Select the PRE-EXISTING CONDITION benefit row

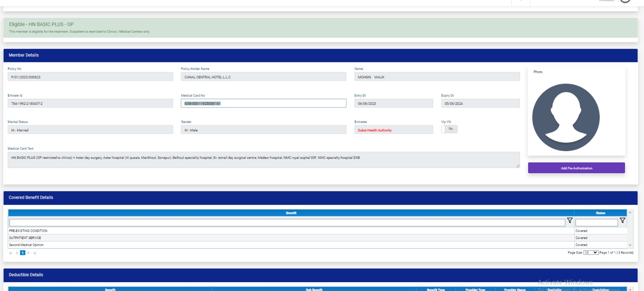tap(318, 231)
